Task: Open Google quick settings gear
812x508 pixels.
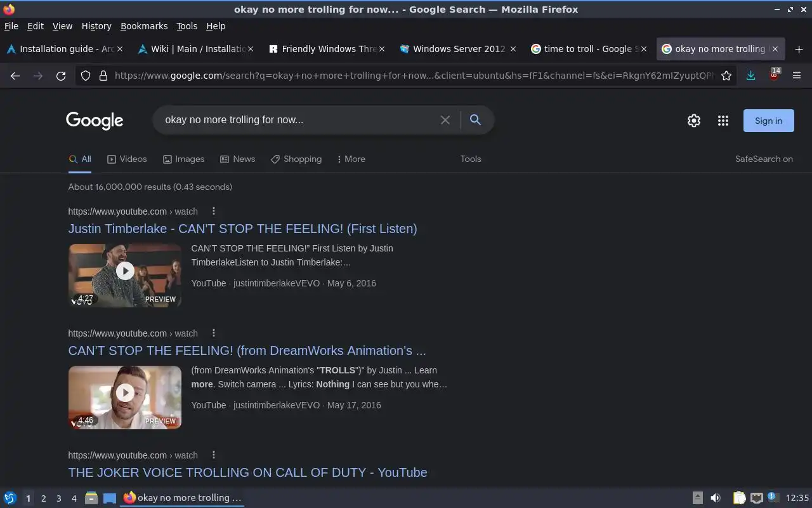Action: click(x=694, y=121)
